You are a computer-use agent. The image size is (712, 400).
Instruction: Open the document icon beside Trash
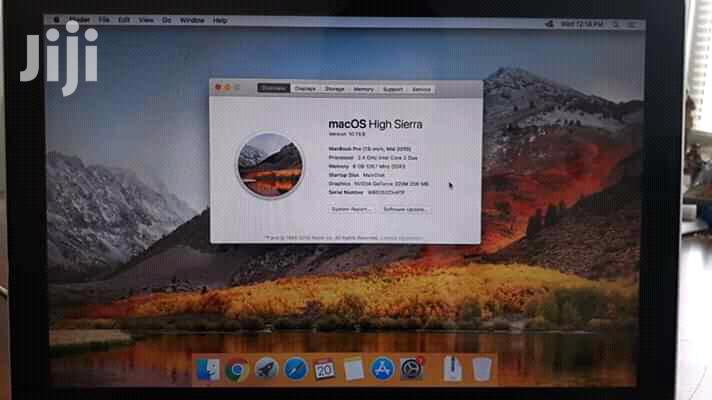(452, 368)
